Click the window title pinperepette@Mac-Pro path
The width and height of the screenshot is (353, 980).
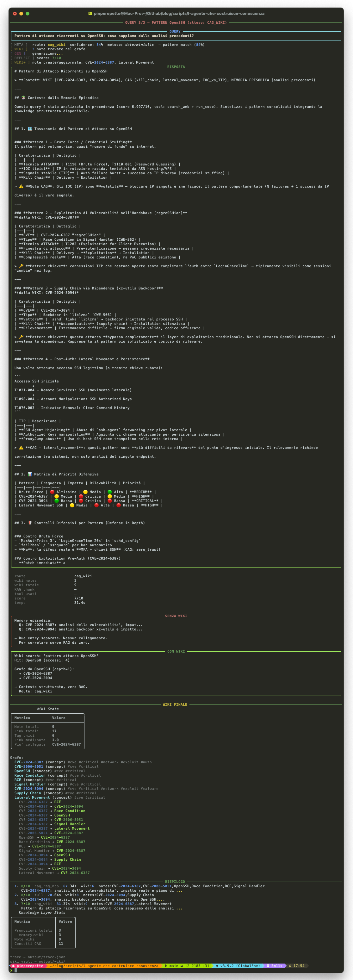pos(179,13)
